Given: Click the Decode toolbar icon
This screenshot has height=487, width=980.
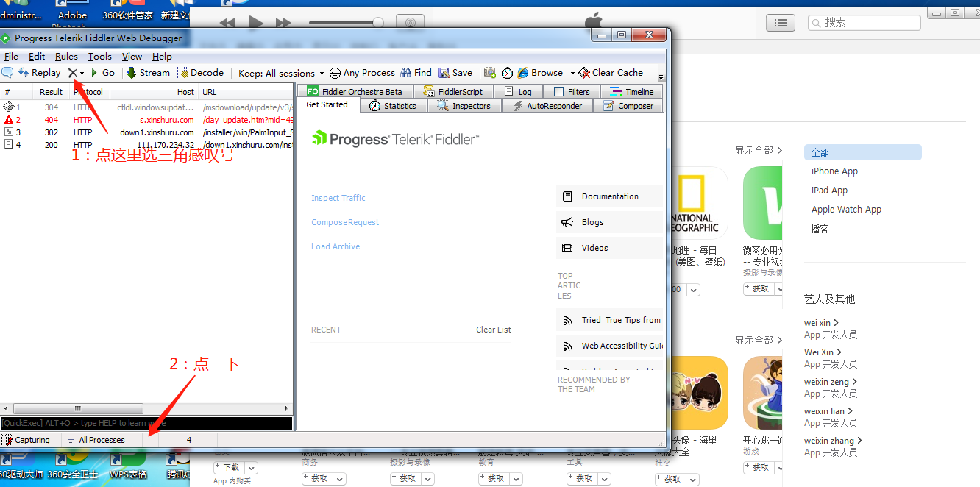Looking at the screenshot, I should [182, 73].
